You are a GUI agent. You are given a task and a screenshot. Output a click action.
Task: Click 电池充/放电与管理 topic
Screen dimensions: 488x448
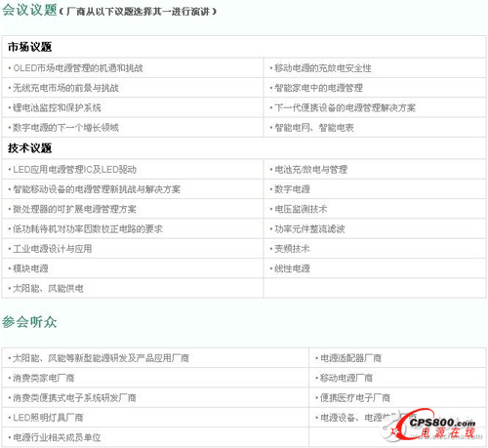[x=310, y=169]
